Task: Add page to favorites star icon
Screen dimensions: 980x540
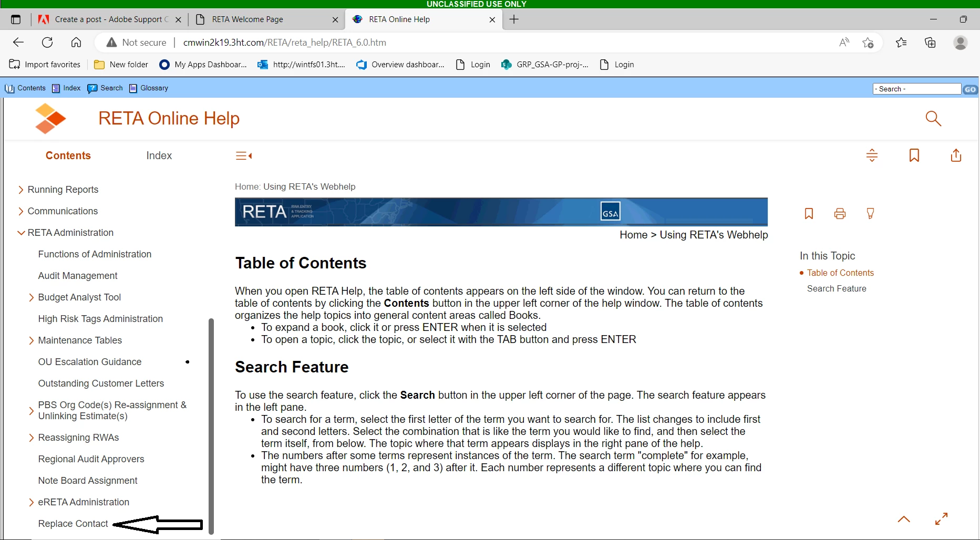Action: tap(868, 43)
